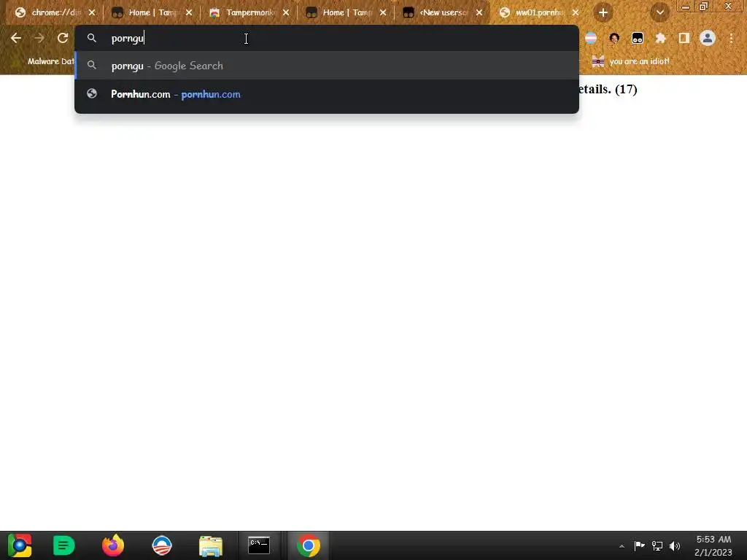Open Chrome's three-dot menu
The width and height of the screenshot is (747, 560).
click(731, 38)
